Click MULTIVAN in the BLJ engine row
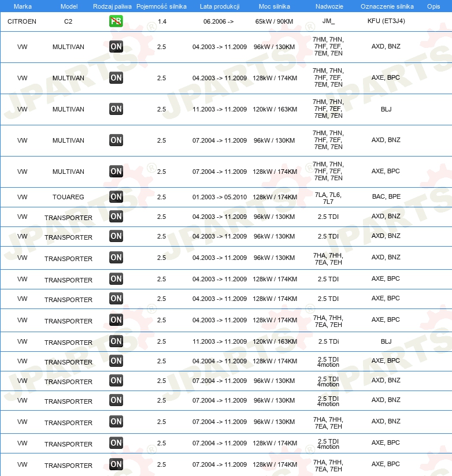 pos(68,109)
